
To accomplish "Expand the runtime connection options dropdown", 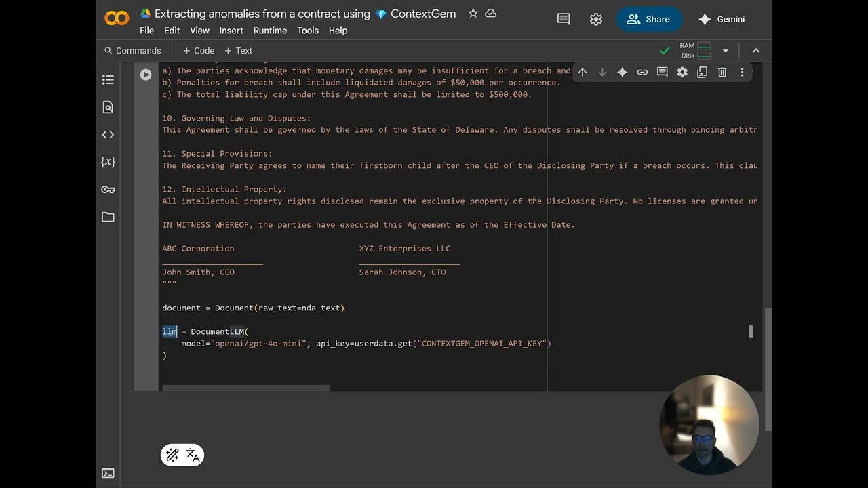I will click(x=725, y=51).
